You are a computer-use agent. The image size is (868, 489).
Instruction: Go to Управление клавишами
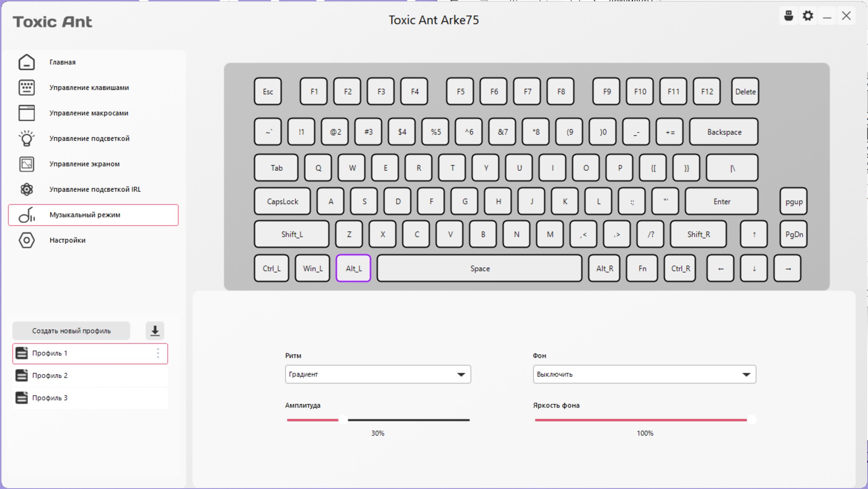(x=93, y=88)
